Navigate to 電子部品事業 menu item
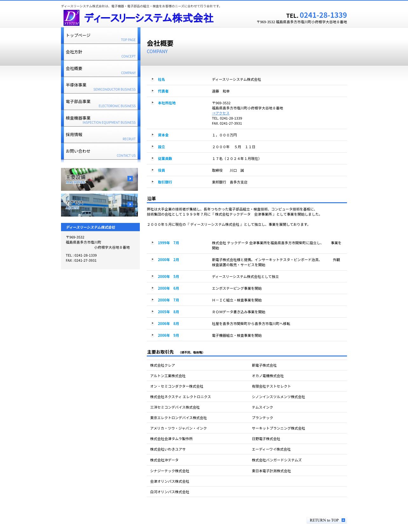Viewport: 408px width, 532px height. click(101, 102)
